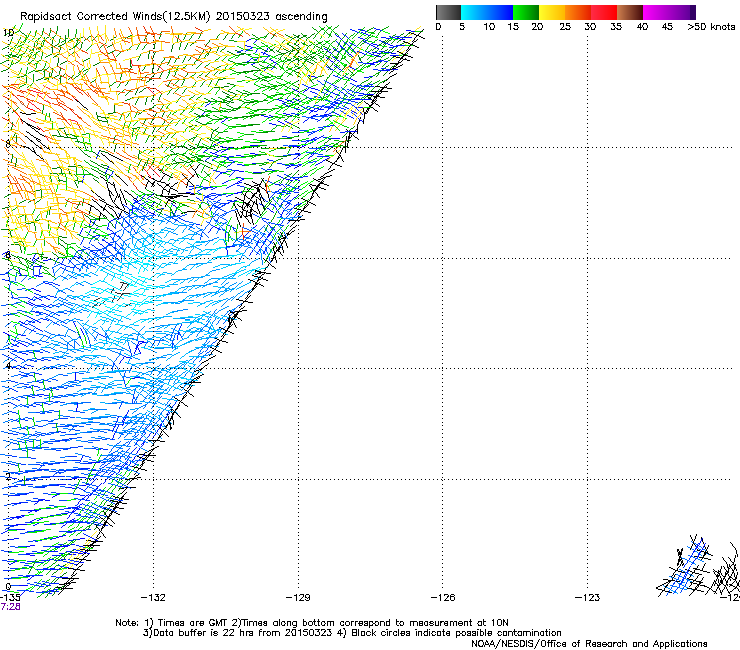Click the cyan 5-10 knots legend swatch
740x650 pixels.
474,12
